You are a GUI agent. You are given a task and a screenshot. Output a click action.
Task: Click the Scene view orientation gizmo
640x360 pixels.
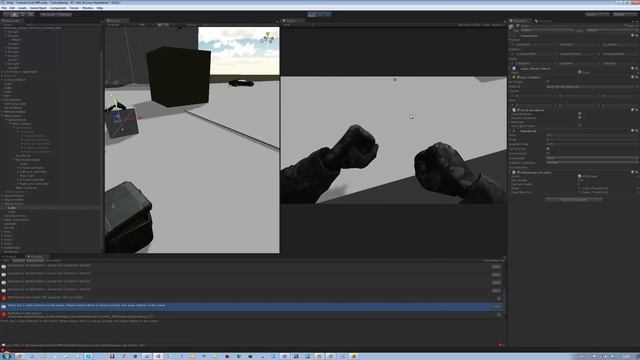[268, 38]
